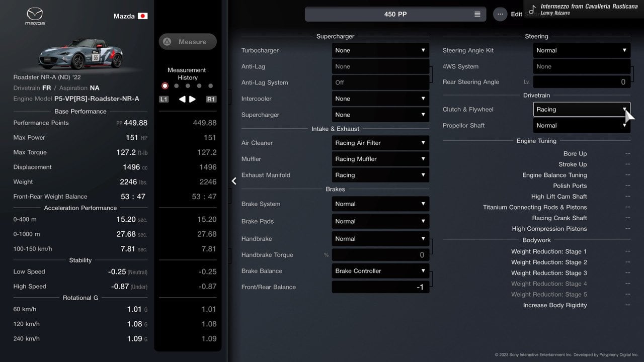Viewport: 644px width, 362px height.
Task: Select the third measurement history dot
Action: (x=188, y=86)
